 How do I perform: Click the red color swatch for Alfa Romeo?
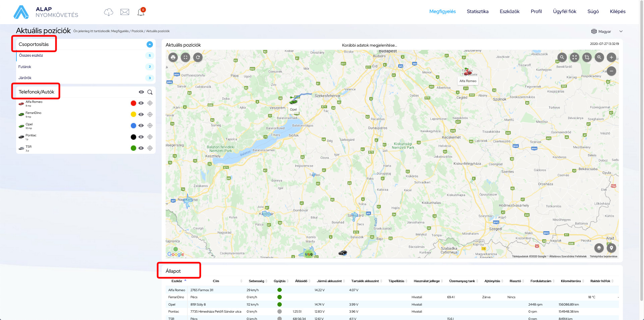coord(133,103)
